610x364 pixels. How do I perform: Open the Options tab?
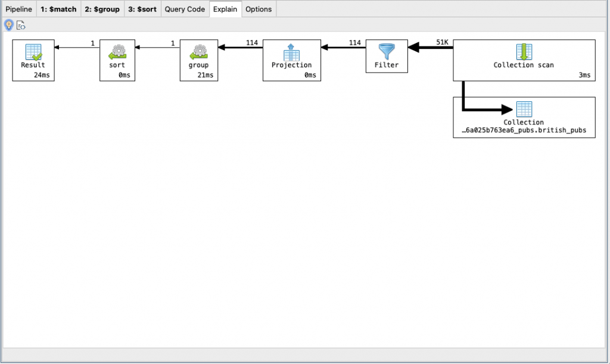(x=259, y=9)
